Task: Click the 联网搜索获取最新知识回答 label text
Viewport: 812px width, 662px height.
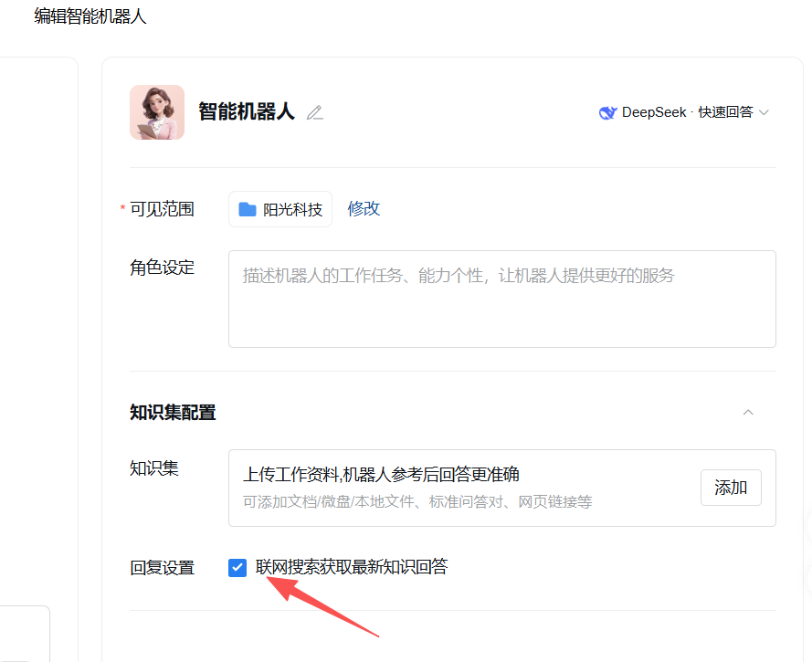Action: coord(352,567)
